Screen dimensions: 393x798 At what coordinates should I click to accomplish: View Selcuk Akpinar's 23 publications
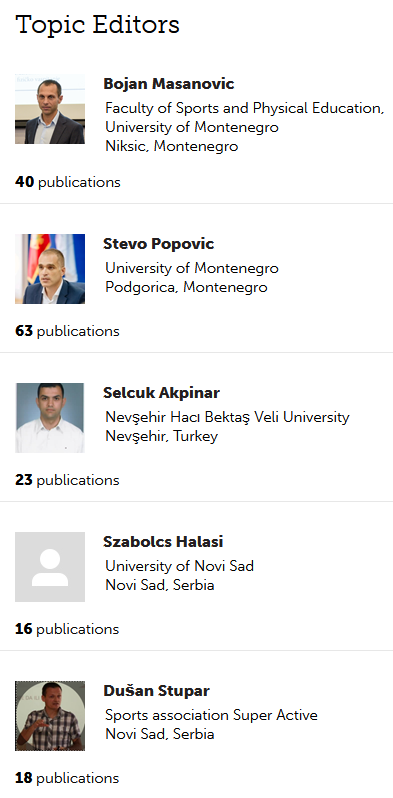click(x=67, y=480)
